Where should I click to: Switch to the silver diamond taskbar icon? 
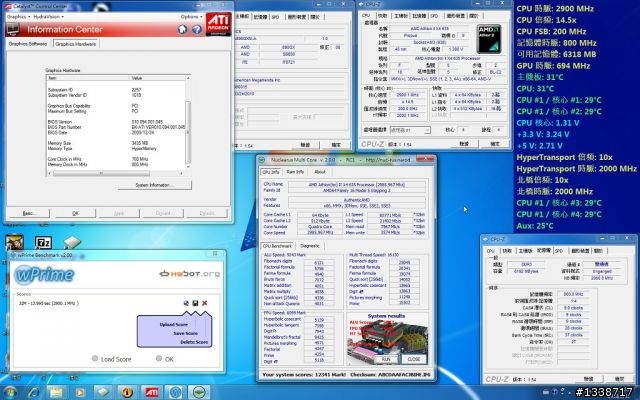[103, 393]
